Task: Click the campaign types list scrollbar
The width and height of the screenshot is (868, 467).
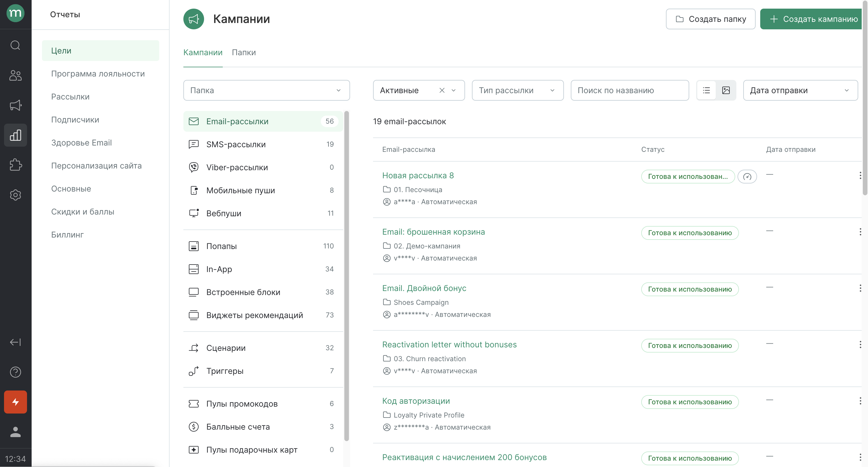Action: point(346,276)
